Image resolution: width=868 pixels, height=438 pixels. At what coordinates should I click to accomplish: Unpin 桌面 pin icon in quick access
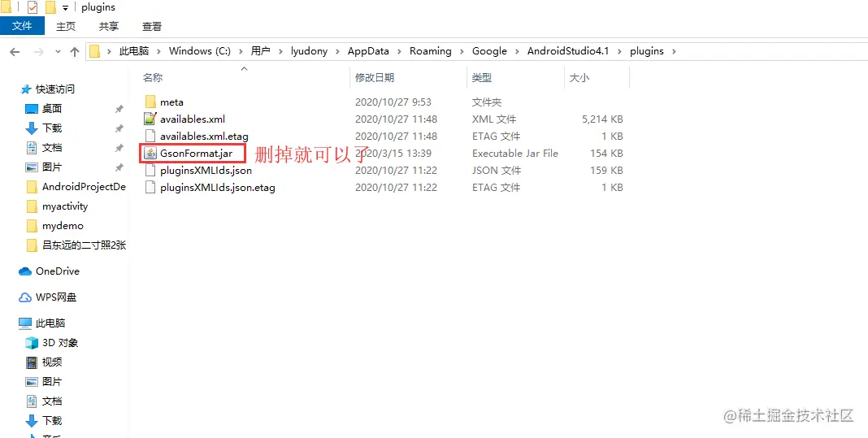click(119, 109)
